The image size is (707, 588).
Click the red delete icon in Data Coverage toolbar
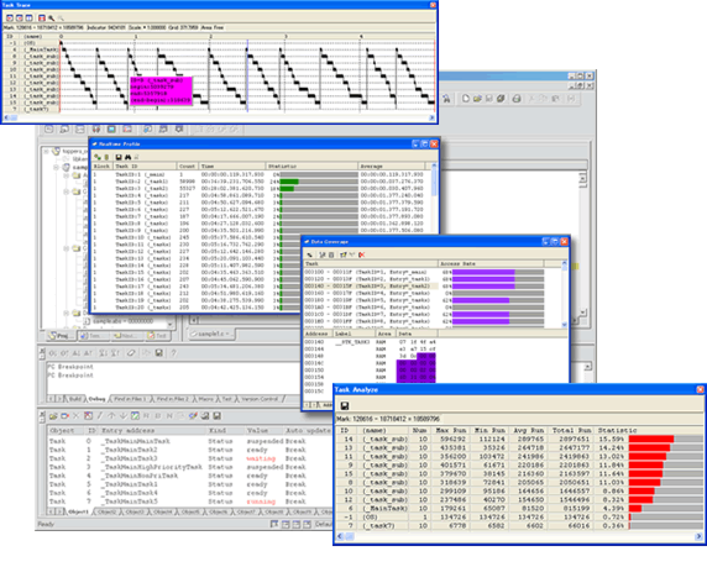(361, 254)
